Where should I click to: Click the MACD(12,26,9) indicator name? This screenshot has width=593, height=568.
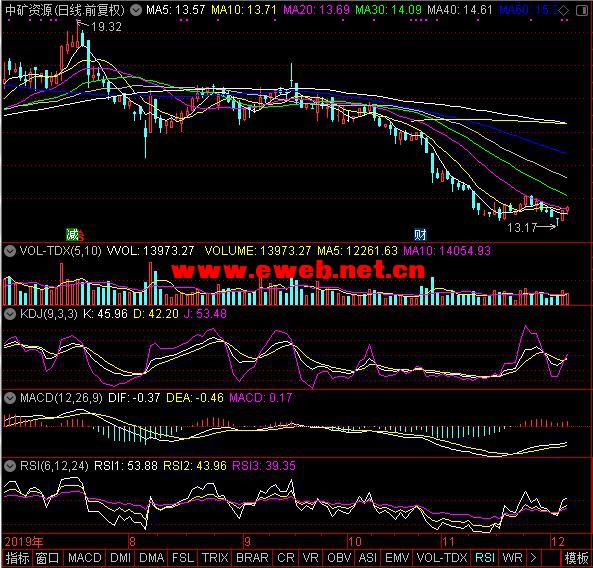[x=61, y=397]
